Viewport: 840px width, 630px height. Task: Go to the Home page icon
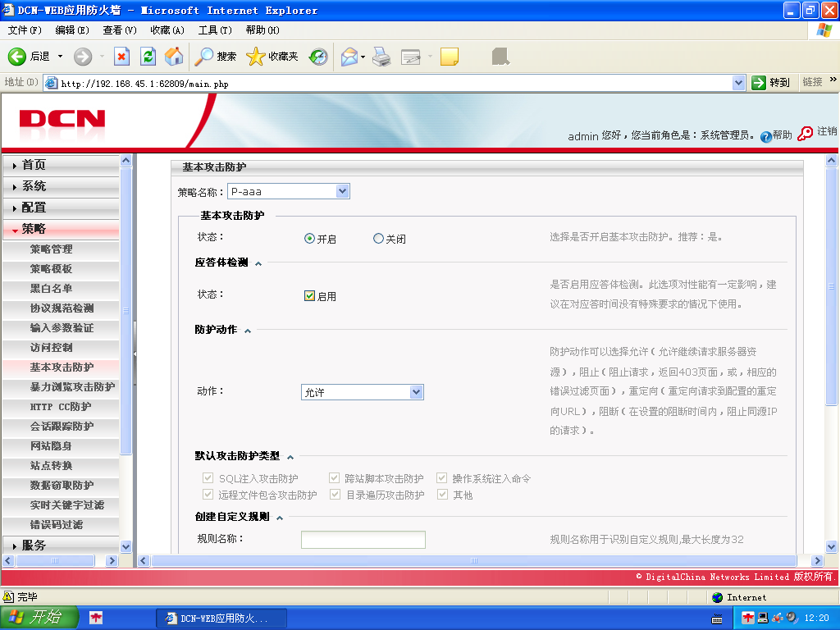(x=174, y=57)
